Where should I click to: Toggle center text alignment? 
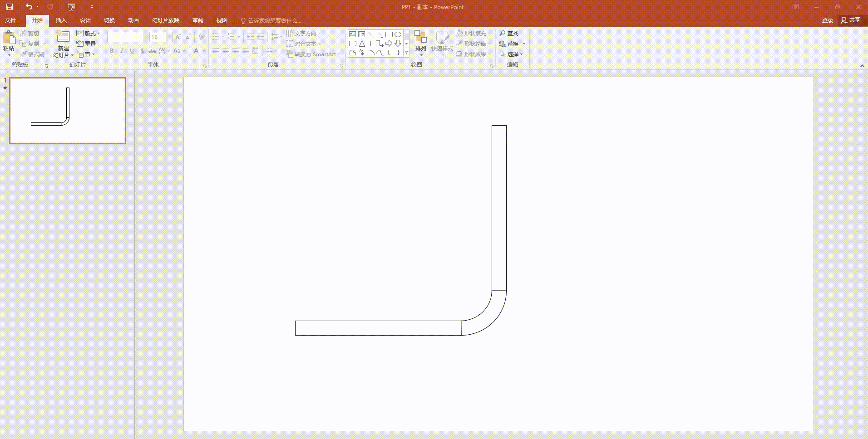point(226,51)
